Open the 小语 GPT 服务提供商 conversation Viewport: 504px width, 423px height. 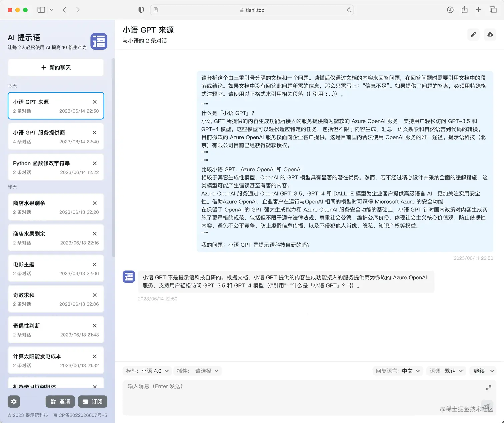pyautogui.click(x=56, y=137)
